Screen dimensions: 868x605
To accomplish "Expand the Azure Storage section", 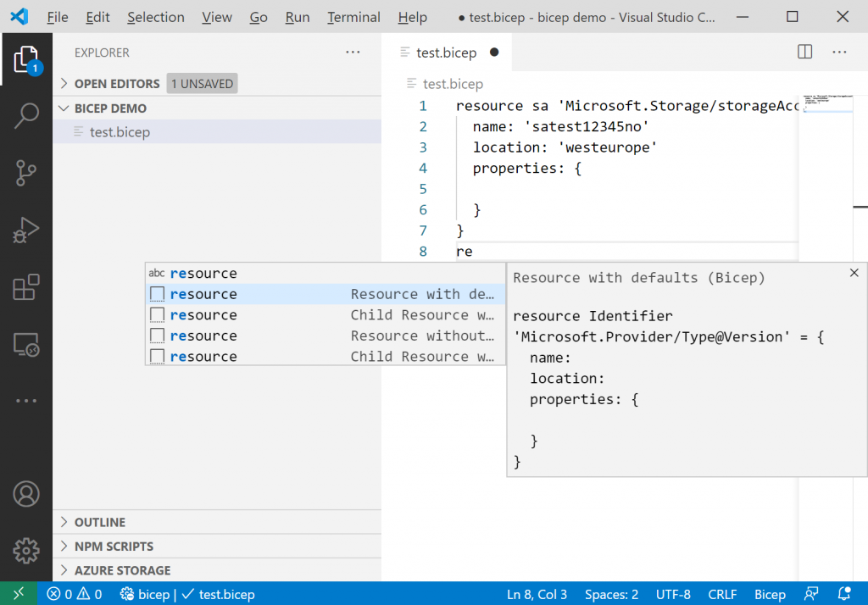I will (x=122, y=570).
